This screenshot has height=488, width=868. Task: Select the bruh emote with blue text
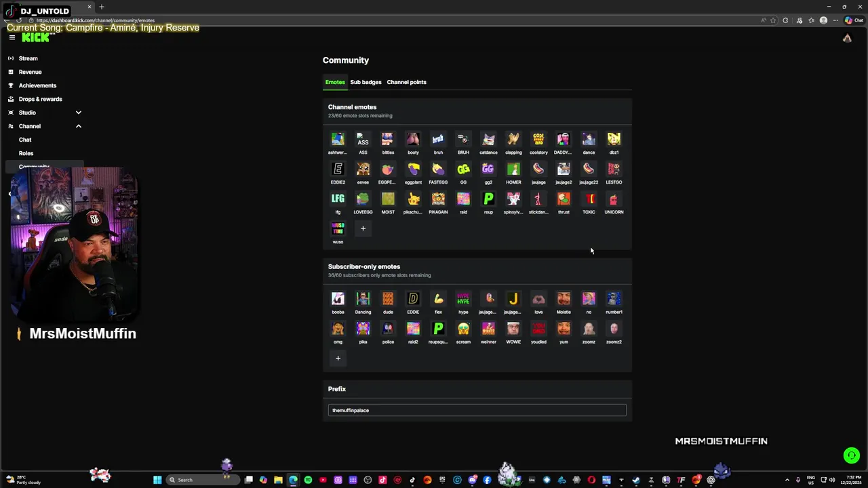[x=438, y=140]
